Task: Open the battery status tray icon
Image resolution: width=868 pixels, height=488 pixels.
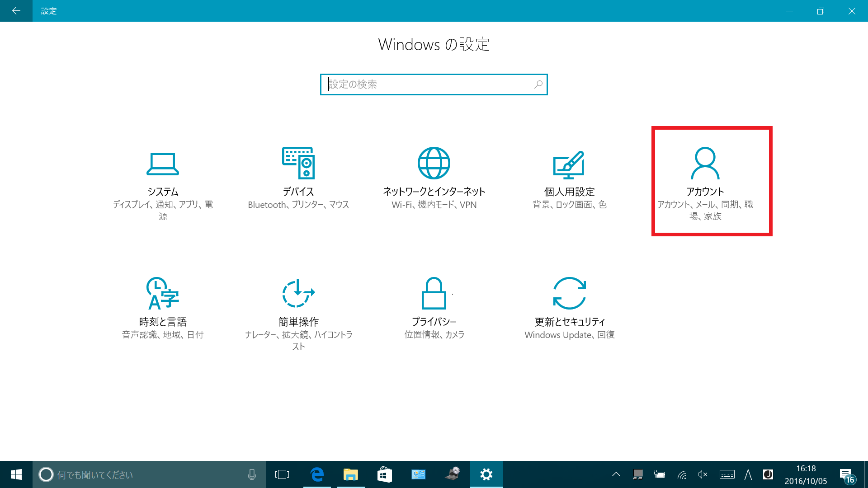Action: point(660,474)
